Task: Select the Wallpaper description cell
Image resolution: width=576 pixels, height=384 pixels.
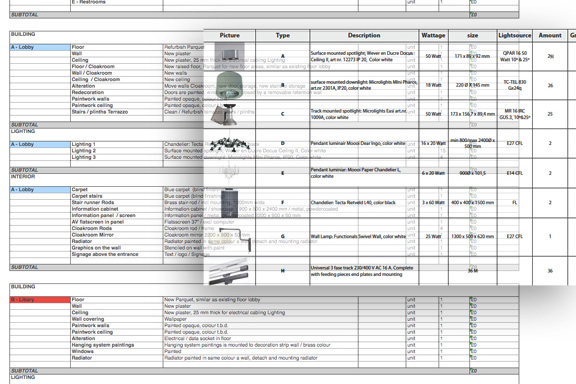Action: [x=261, y=319]
